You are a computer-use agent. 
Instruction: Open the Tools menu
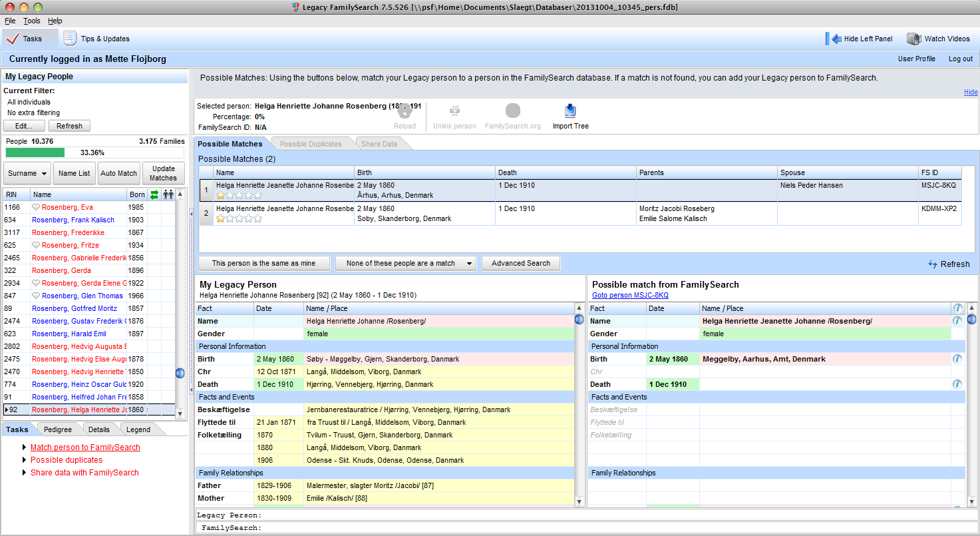click(x=32, y=21)
